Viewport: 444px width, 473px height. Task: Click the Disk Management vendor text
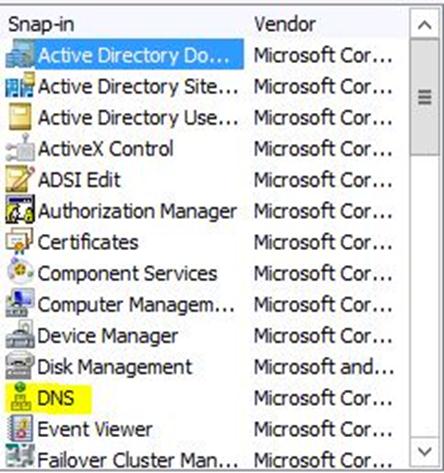pyautogui.click(x=323, y=367)
